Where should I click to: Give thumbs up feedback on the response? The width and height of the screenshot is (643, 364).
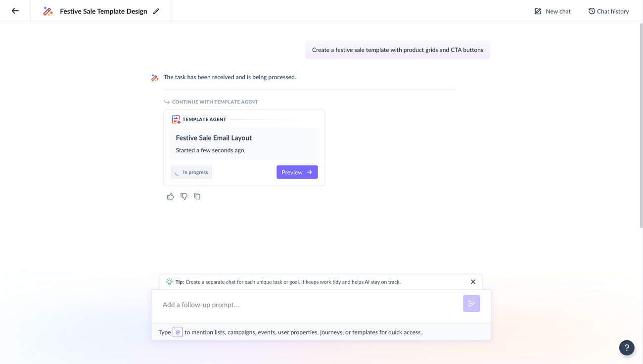point(170,196)
